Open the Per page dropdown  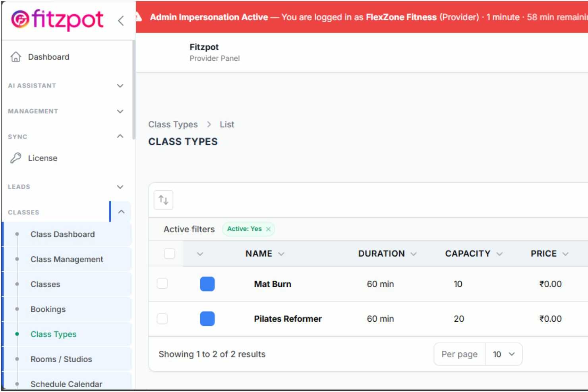(503, 354)
